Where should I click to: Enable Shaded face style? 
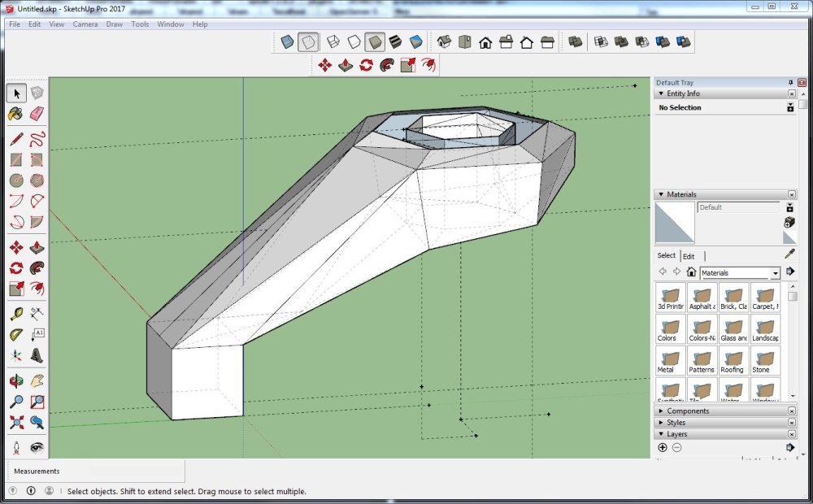pyautogui.click(x=374, y=42)
